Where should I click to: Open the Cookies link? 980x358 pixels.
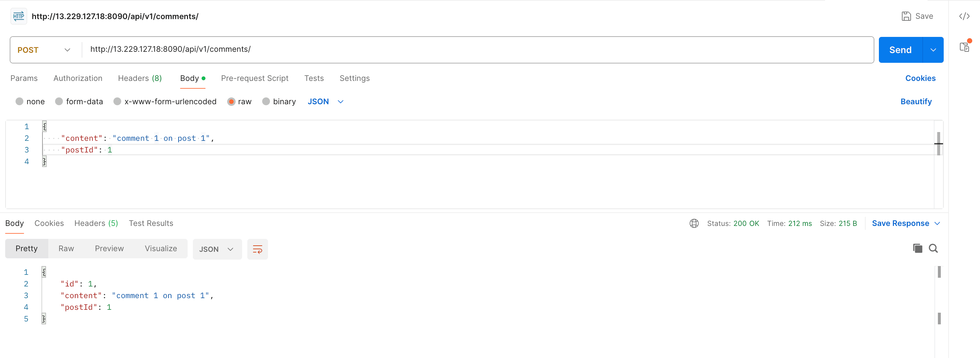click(920, 78)
